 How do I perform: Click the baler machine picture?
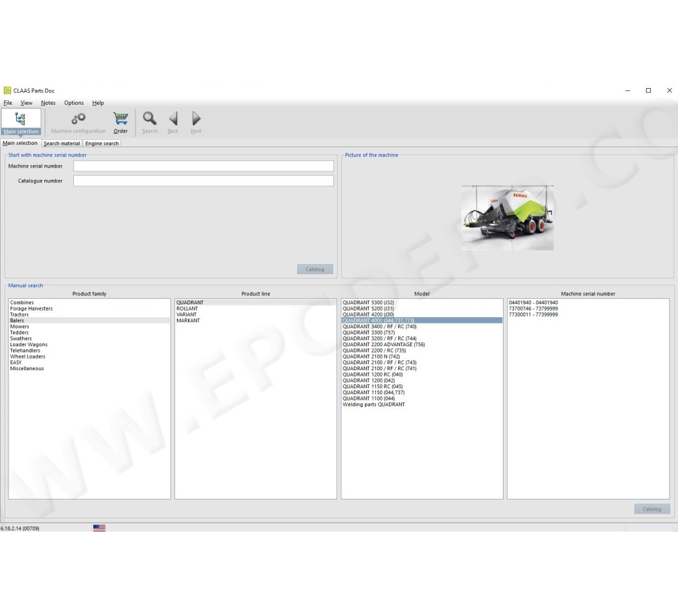507,217
